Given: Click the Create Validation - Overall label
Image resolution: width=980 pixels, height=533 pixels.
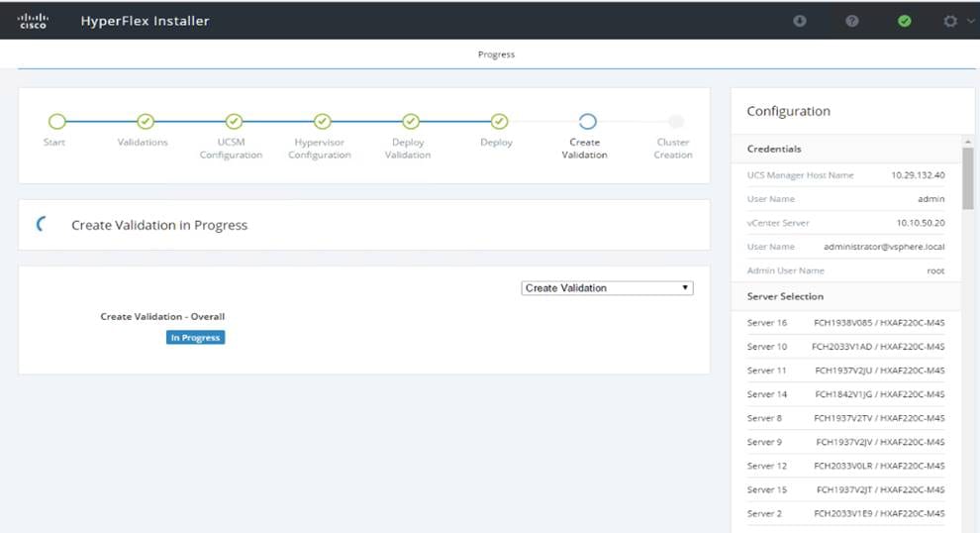Looking at the screenshot, I should (162, 317).
